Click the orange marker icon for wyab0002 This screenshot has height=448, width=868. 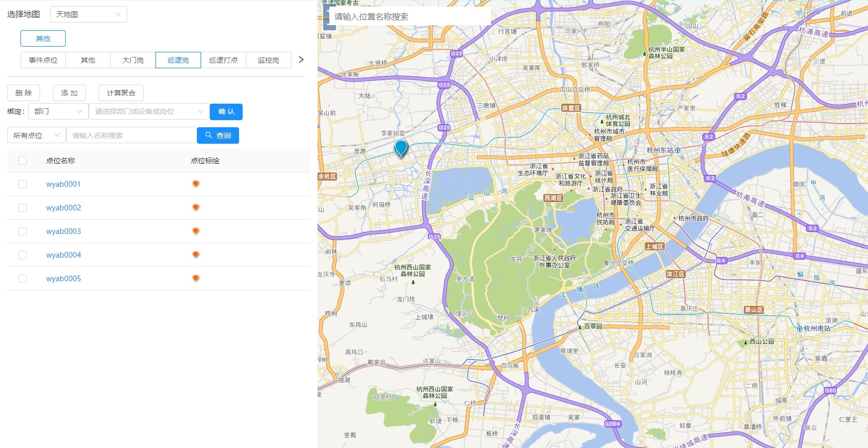click(x=195, y=207)
